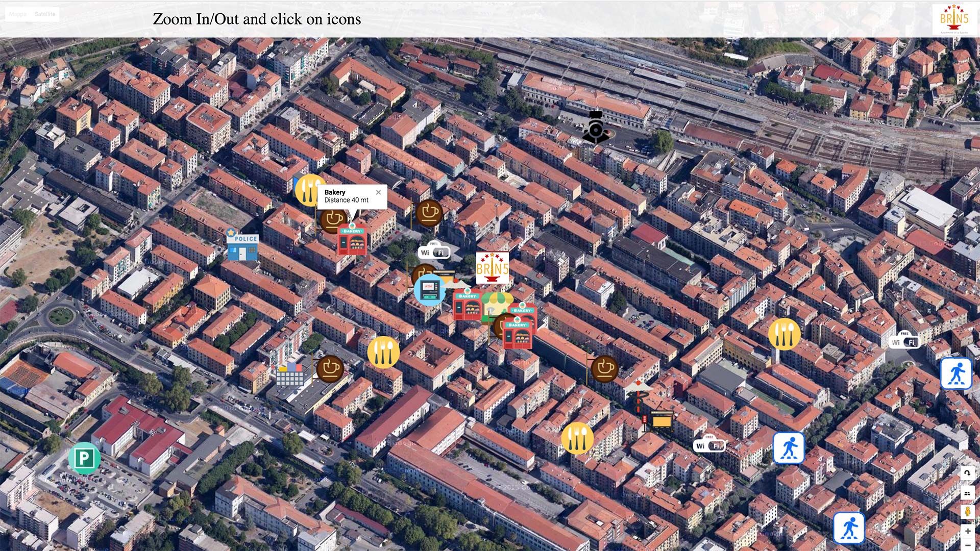Viewport: 980px width, 551px height.
Task: Close the Bakery info popup
Action: [x=378, y=192]
